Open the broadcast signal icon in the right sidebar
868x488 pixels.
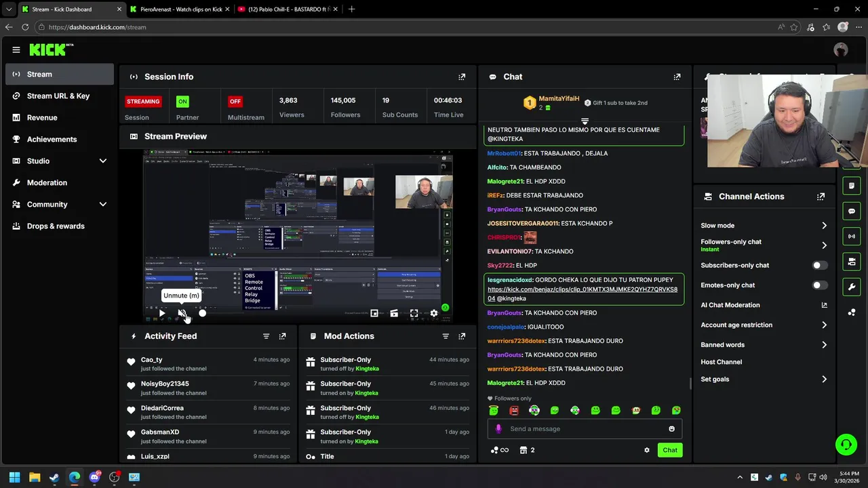point(852,236)
